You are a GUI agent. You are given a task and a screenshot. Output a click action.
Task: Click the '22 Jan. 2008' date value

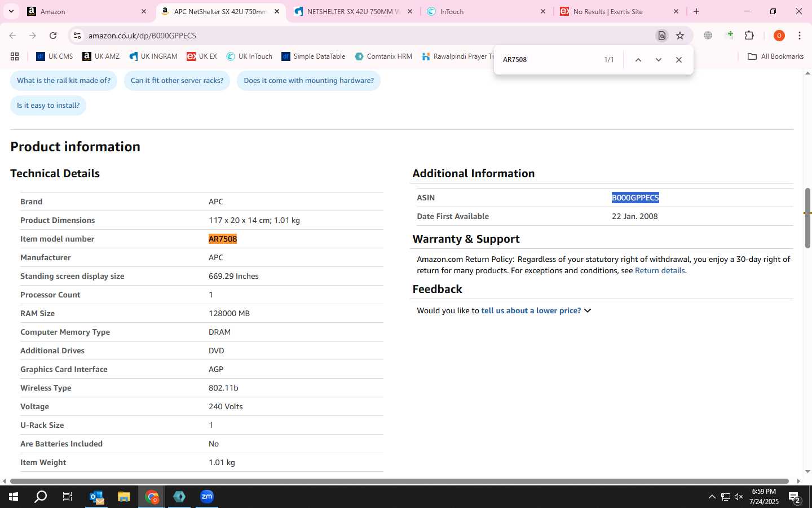pyautogui.click(x=634, y=216)
